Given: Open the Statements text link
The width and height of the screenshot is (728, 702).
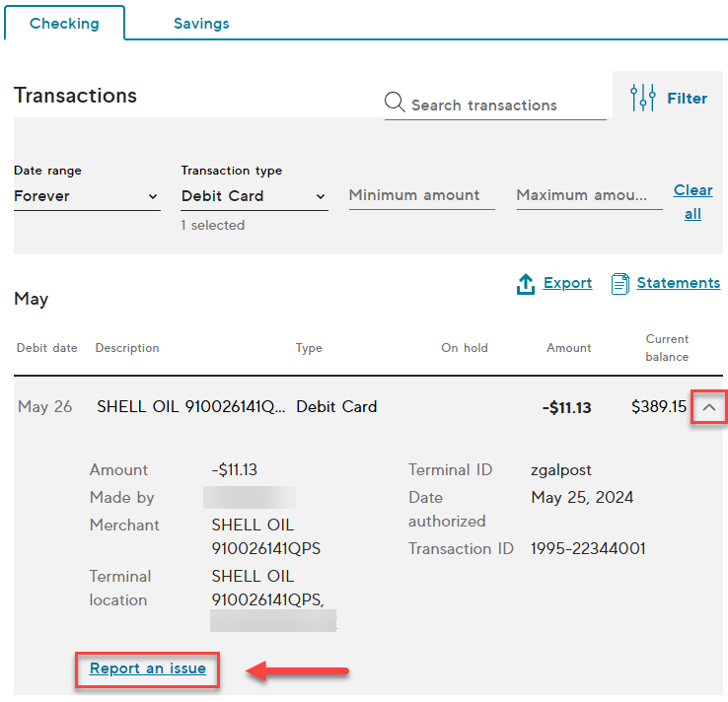Looking at the screenshot, I should point(679,283).
